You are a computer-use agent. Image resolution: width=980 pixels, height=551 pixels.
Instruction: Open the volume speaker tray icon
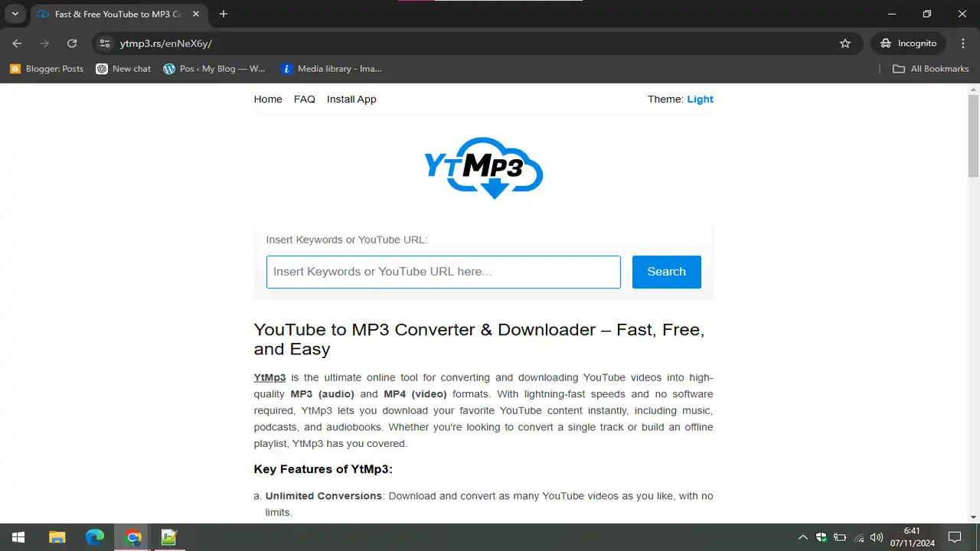[x=877, y=537]
